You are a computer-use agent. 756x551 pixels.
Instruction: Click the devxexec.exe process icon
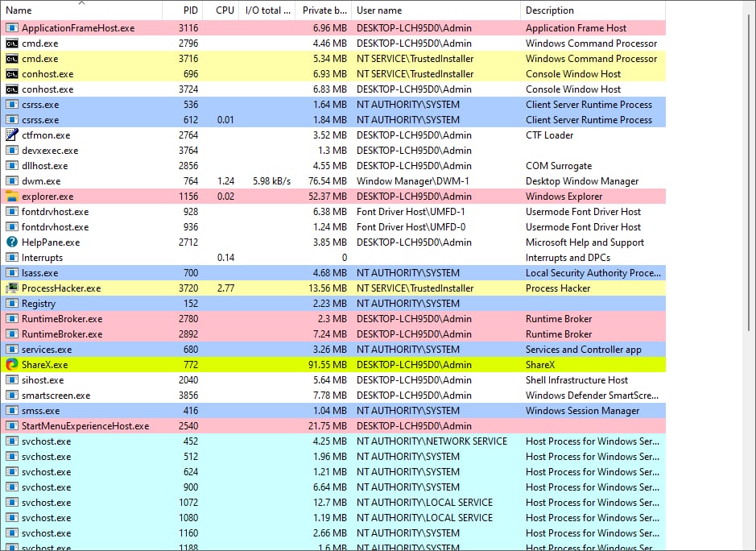pyautogui.click(x=12, y=151)
